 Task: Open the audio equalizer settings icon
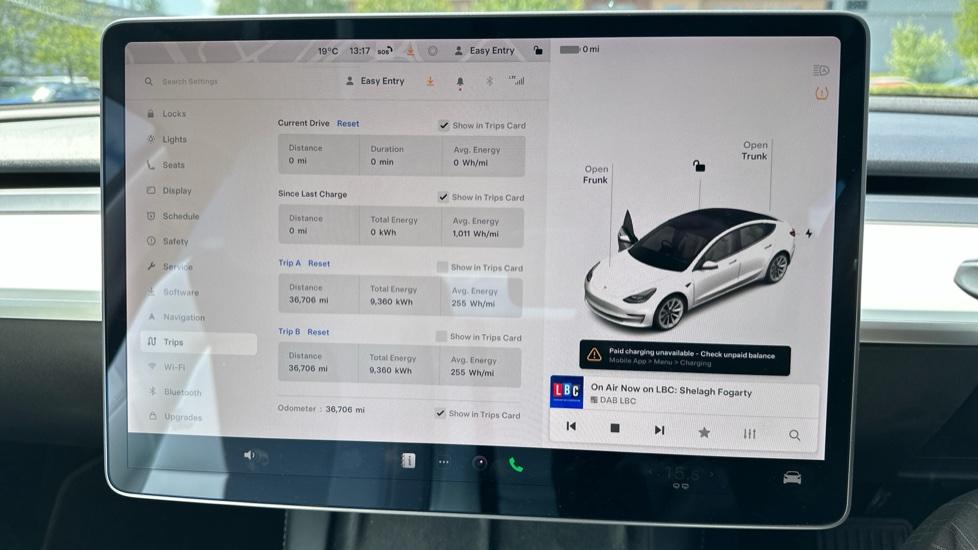750,433
